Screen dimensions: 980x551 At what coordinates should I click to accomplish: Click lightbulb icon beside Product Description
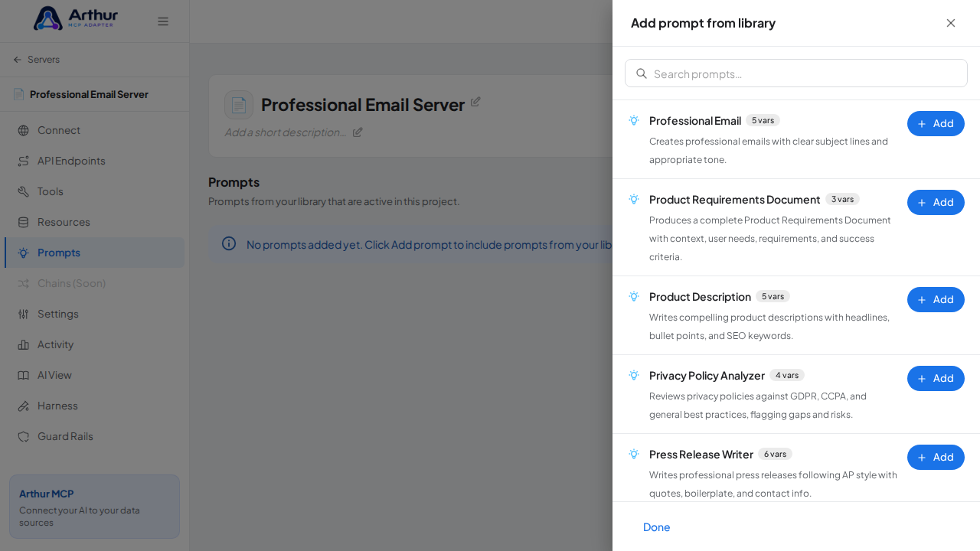tap(634, 296)
